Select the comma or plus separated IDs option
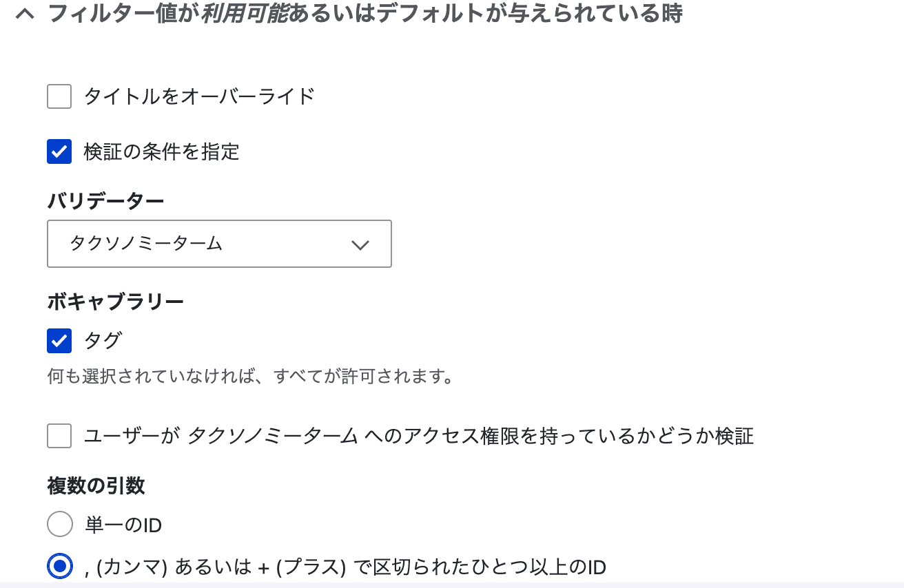This screenshot has width=904, height=588. 59,566
